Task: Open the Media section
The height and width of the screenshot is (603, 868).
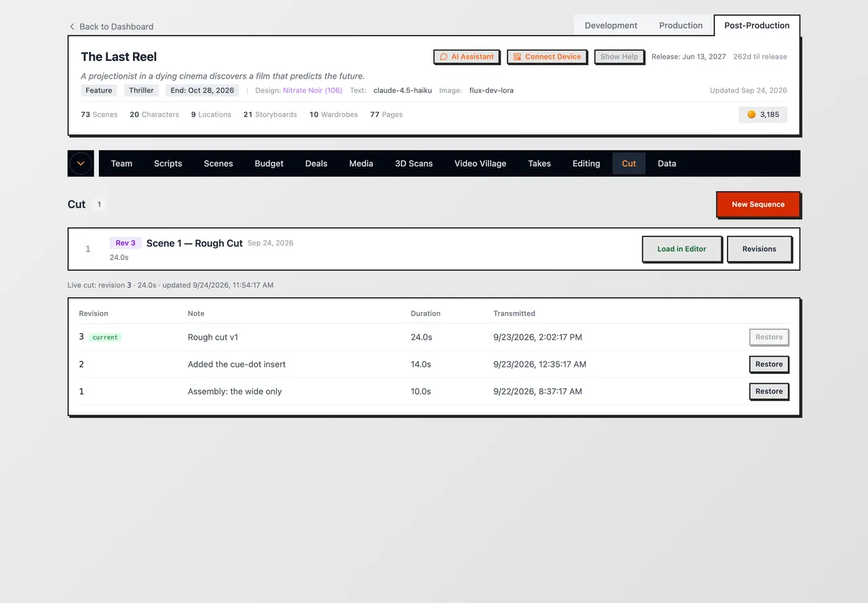Action: (361, 163)
